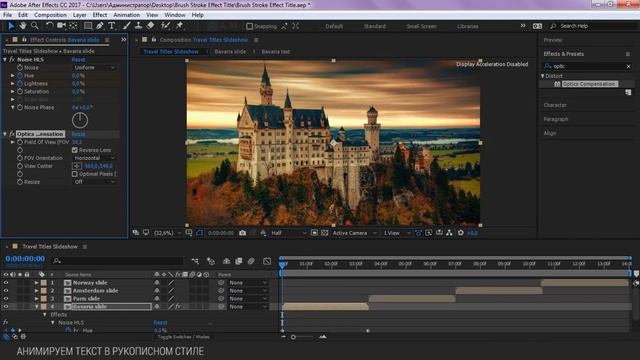Reset the Optics Compensation effect
Screen dimensions: 640x360
point(78,134)
